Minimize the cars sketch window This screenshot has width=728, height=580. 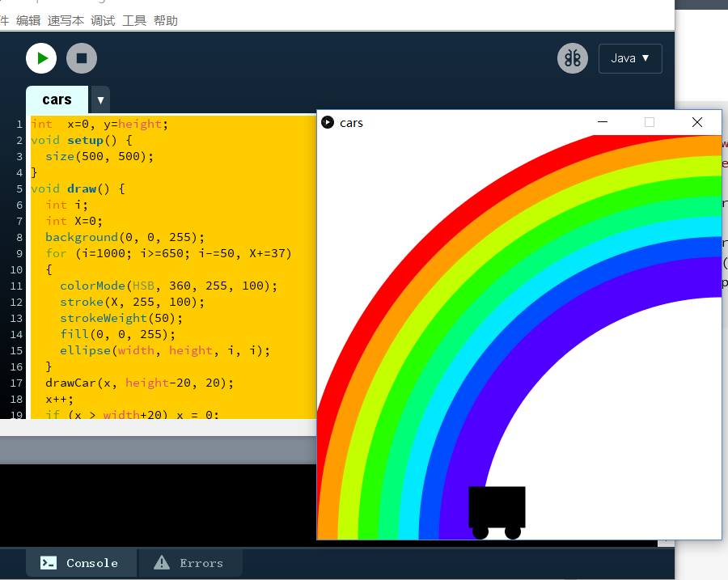pos(603,122)
